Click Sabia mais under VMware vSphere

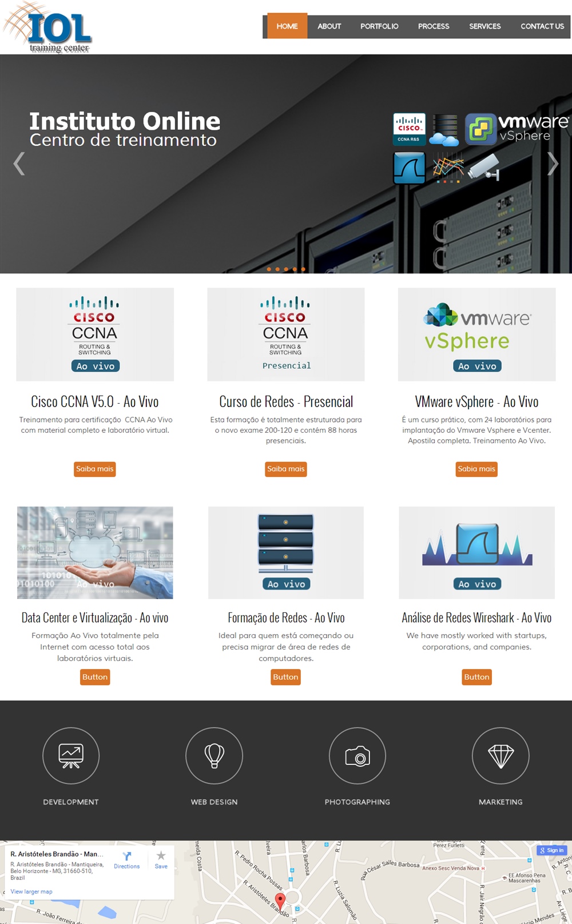click(x=476, y=469)
